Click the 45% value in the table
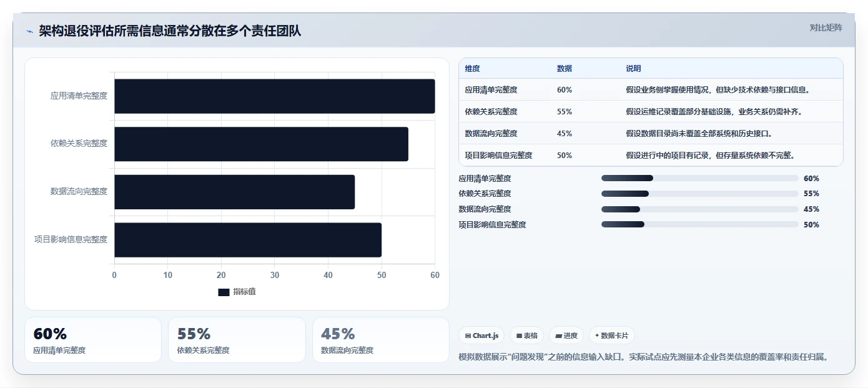The height and width of the screenshot is (388, 868). [565, 134]
